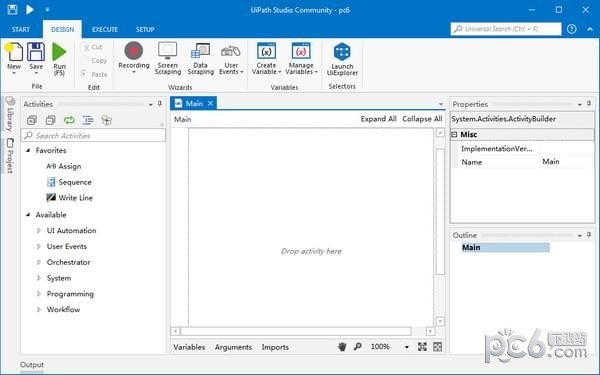Open the Output panel tab

tap(32, 365)
